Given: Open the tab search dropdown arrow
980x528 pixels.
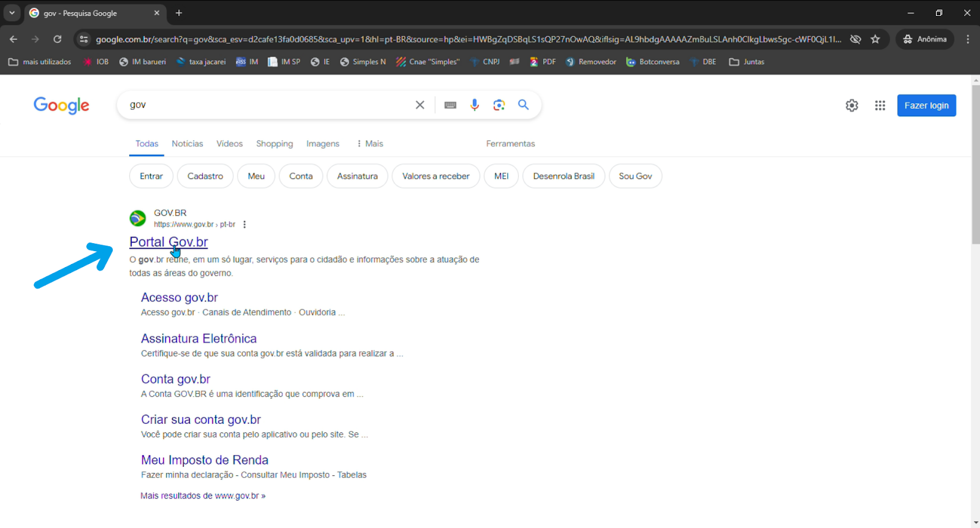Looking at the screenshot, I should (12, 13).
